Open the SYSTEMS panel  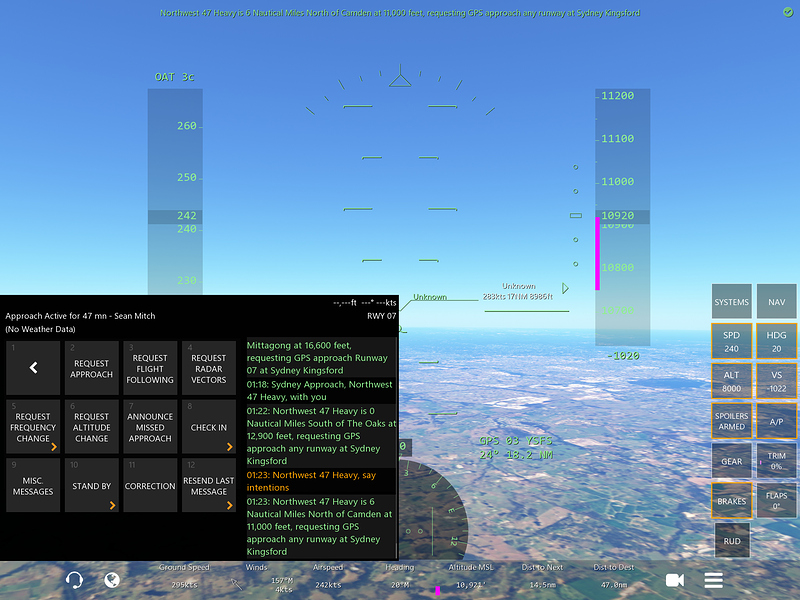(x=732, y=302)
